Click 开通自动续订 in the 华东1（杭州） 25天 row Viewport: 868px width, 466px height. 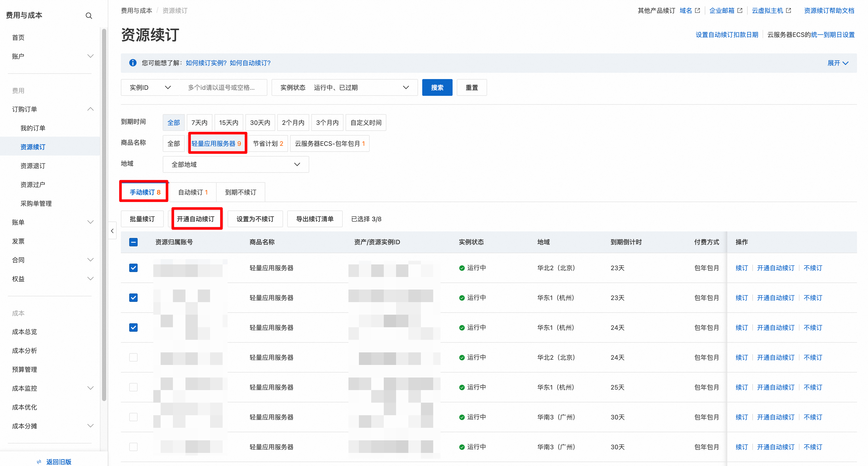click(776, 387)
